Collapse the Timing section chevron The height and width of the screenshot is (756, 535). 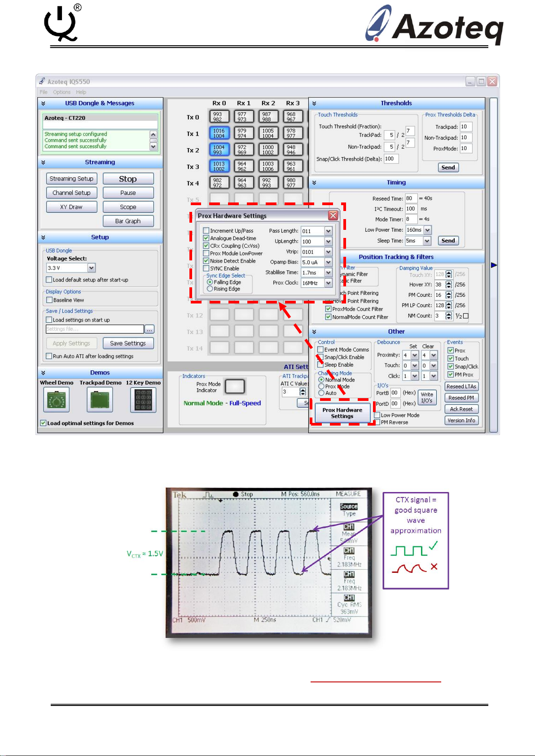click(314, 183)
